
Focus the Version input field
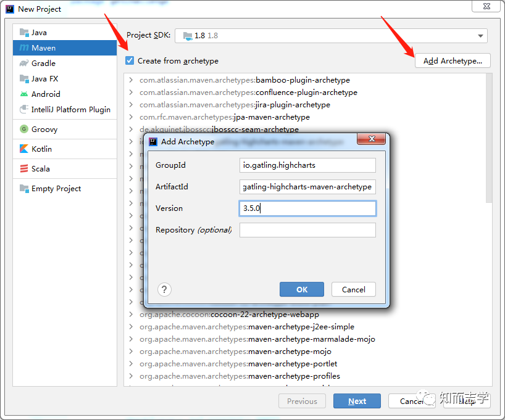point(307,208)
